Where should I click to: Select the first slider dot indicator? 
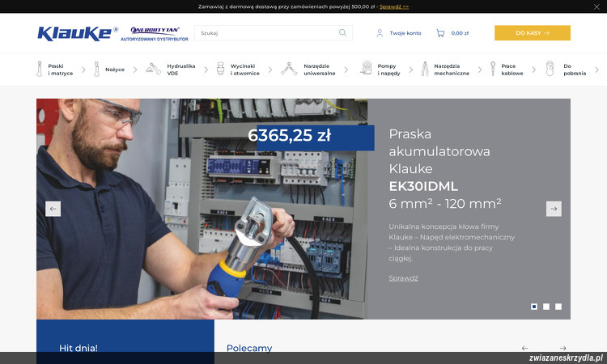(x=534, y=307)
